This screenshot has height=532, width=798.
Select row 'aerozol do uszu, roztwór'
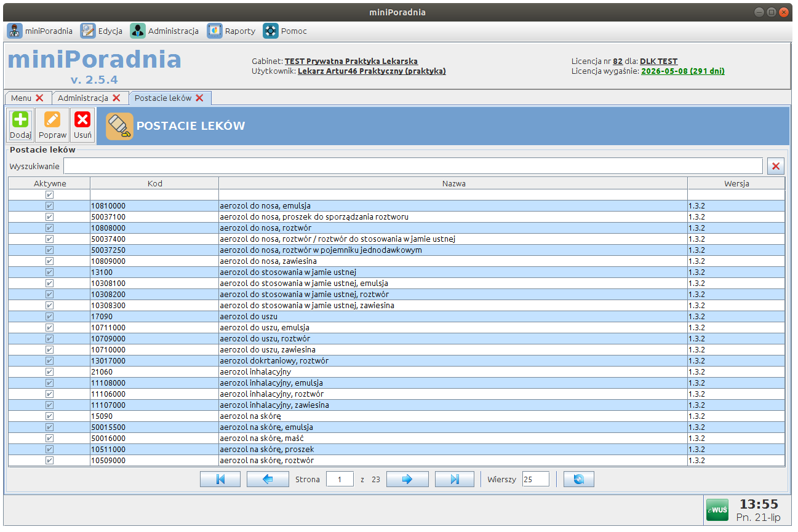(397, 339)
